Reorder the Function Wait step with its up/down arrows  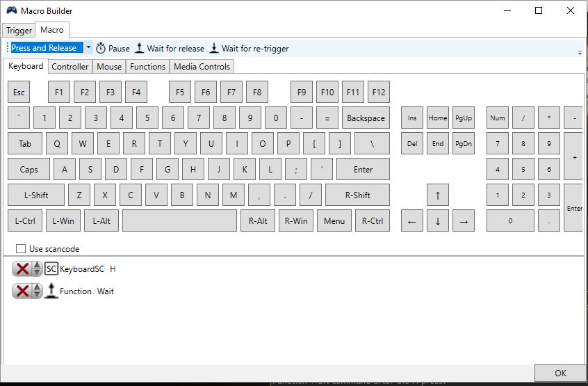pos(38,291)
